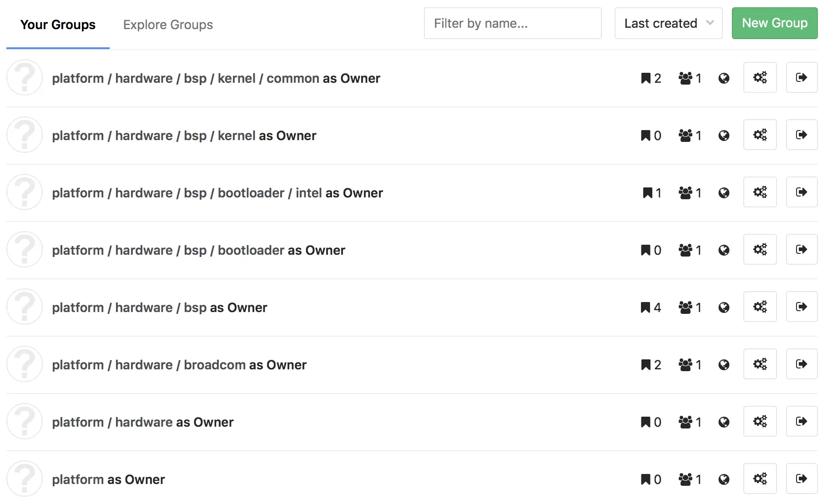Click the globe visibility icon on platform/hardware/broadcom row
The image size is (827, 504).
click(724, 364)
